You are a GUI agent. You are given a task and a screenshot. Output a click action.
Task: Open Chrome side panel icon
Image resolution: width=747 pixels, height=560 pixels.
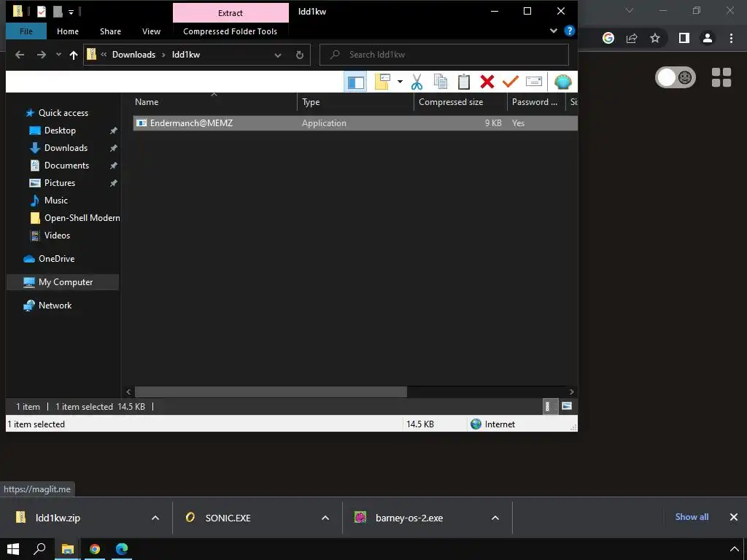pyautogui.click(x=684, y=38)
